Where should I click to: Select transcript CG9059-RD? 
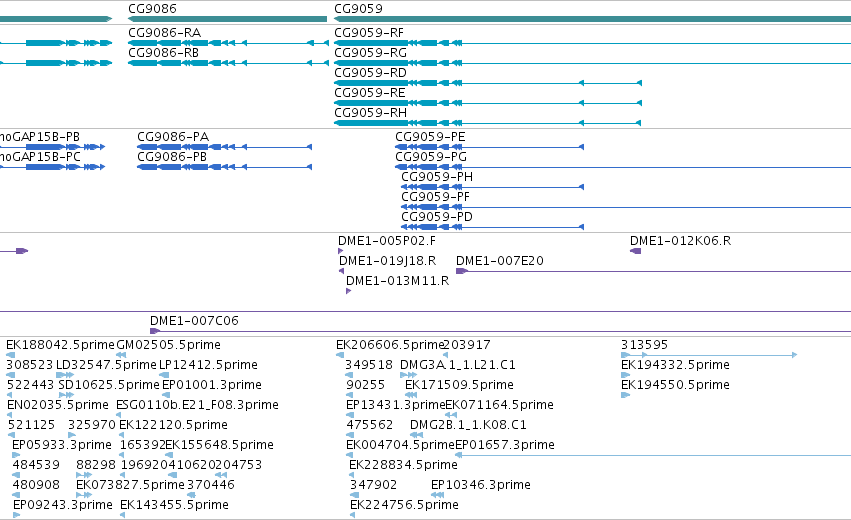click(371, 73)
